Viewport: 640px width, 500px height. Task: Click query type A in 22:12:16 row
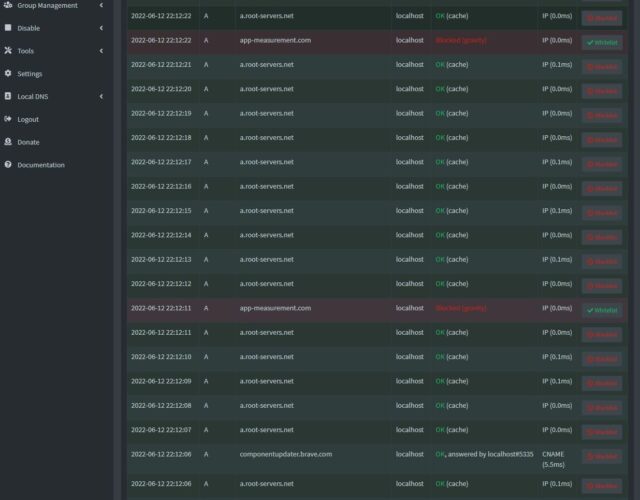[206, 186]
